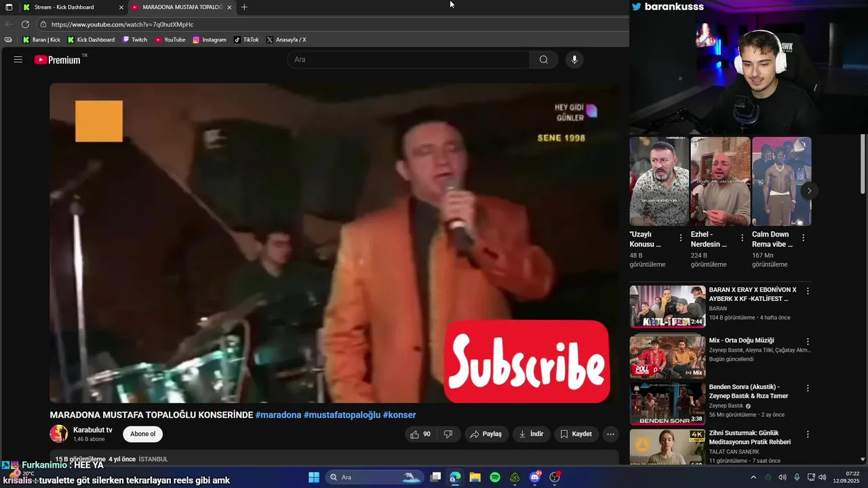This screenshot has height=488, width=868.
Task: Open the tray microphone status icon
Action: tap(797, 477)
